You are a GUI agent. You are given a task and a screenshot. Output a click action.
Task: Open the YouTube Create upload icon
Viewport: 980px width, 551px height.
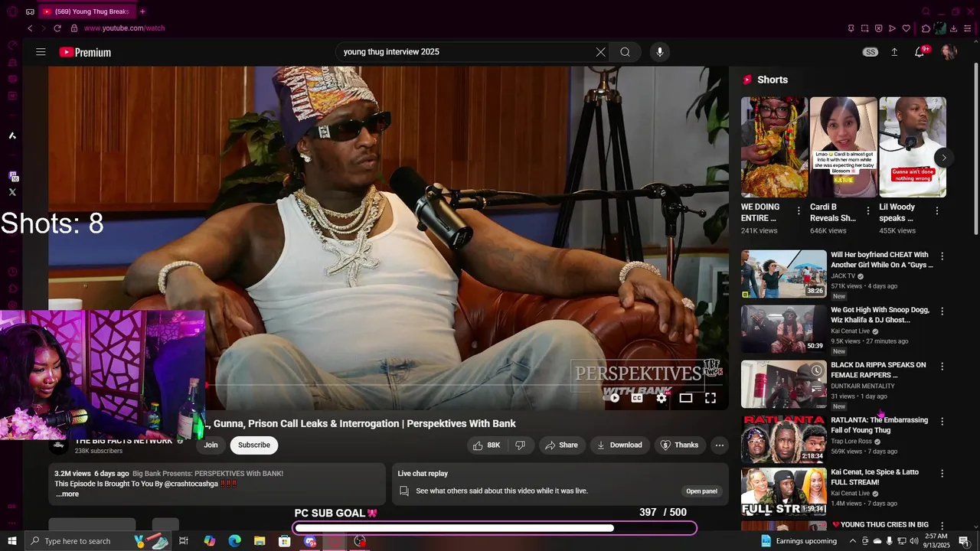point(894,52)
